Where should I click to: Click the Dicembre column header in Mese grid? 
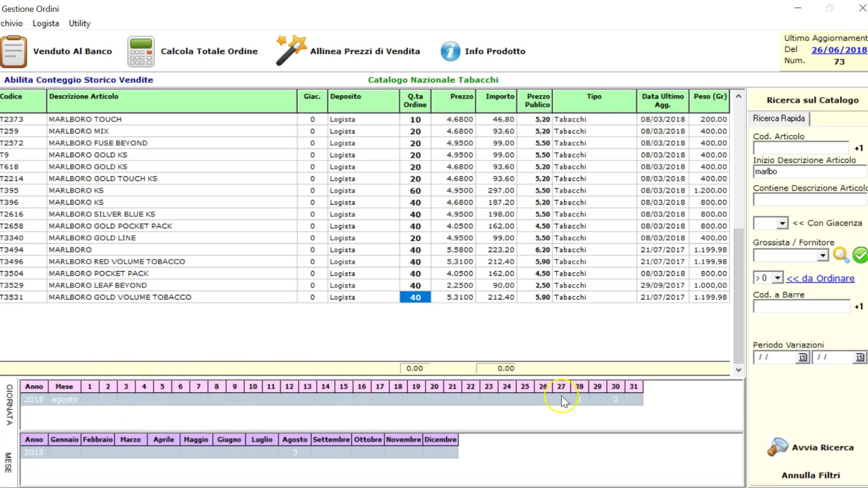440,440
